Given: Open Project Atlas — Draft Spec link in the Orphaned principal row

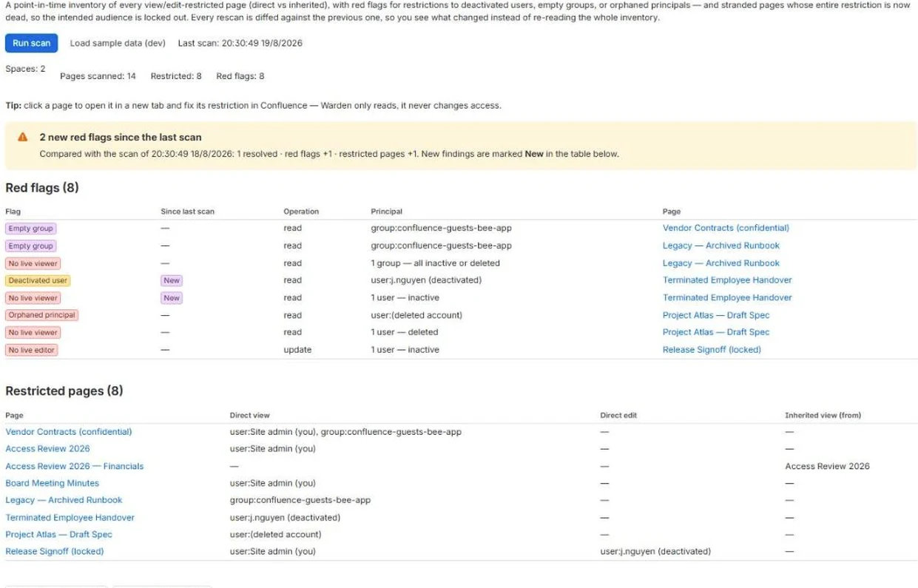Looking at the screenshot, I should tap(716, 315).
